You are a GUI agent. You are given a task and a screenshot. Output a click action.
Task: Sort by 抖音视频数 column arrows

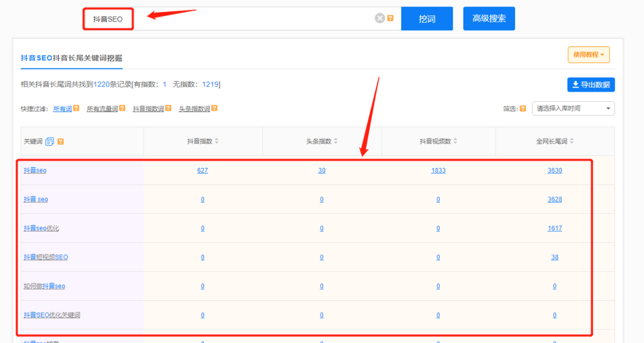click(455, 141)
